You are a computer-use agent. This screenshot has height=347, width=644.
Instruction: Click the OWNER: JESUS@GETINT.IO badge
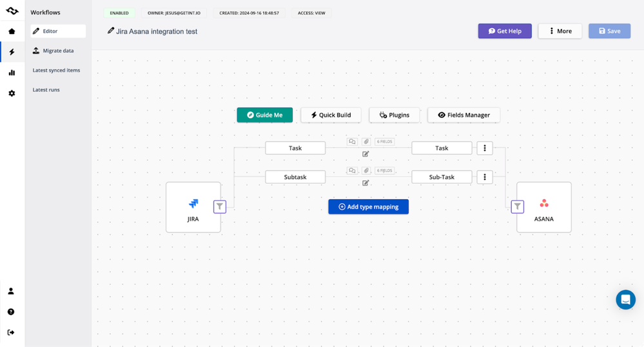tap(174, 13)
